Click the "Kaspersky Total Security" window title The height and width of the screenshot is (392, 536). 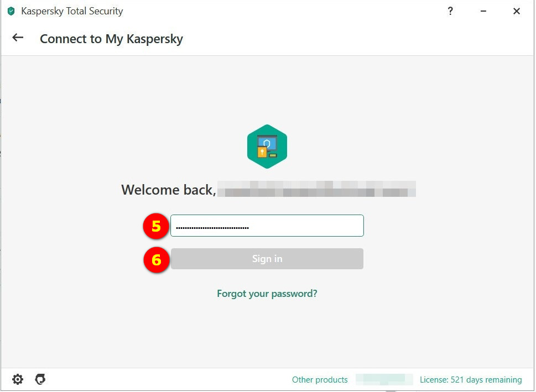click(72, 11)
